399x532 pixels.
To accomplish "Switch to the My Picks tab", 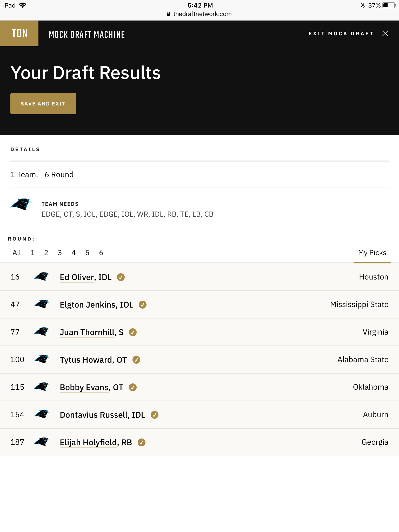I will 372,253.
